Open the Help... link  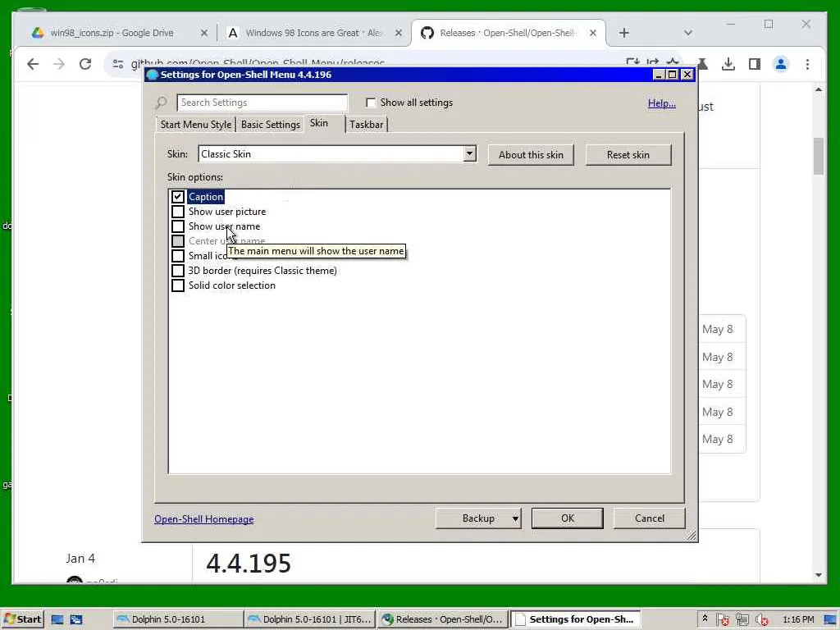tap(662, 103)
